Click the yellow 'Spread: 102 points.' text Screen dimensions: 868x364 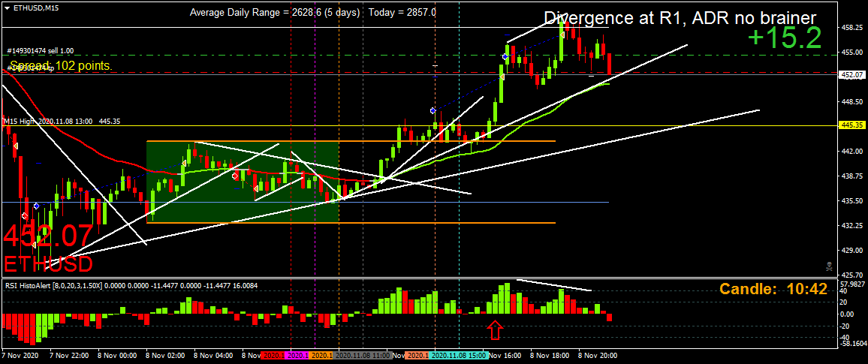[x=62, y=66]
